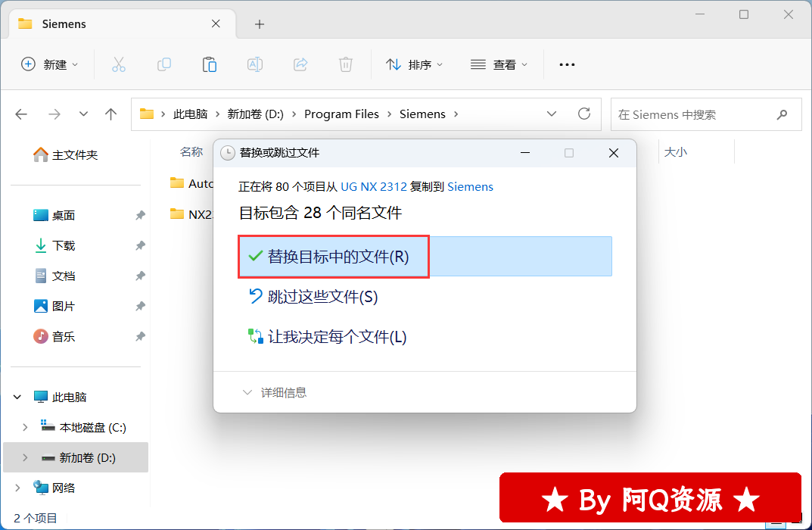Open 桌面 in the sidebar

click(x=64, y=215)
